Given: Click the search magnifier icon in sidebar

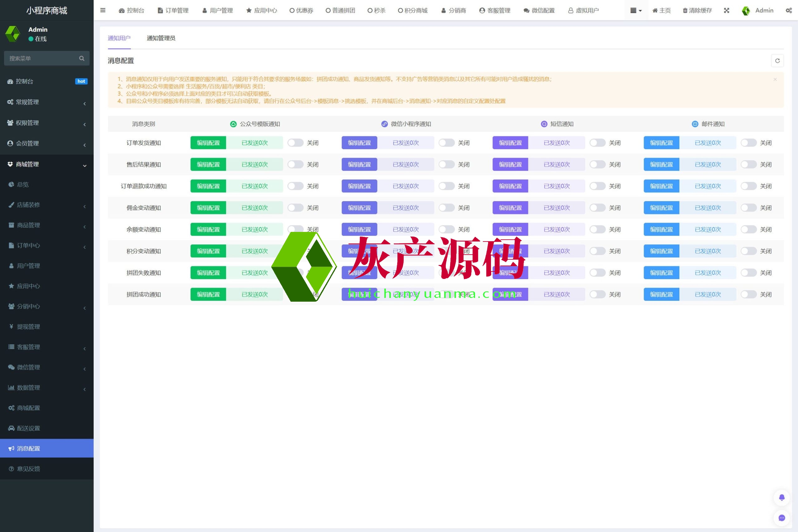Looking at the screenshot, I should coord(81,58).
